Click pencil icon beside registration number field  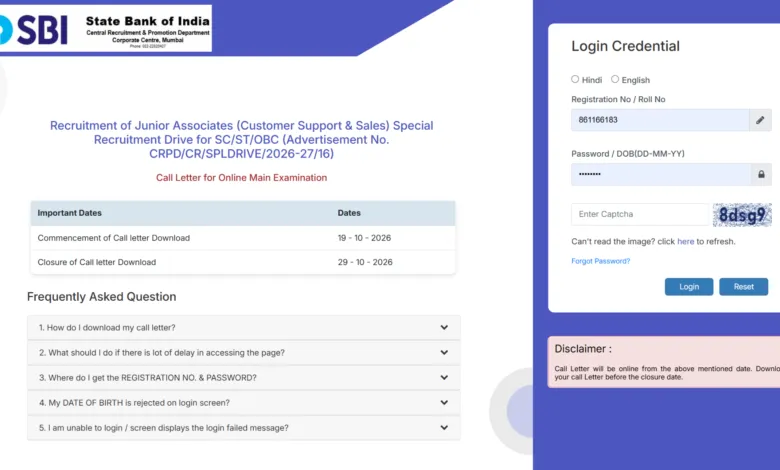tap(760, 120)
